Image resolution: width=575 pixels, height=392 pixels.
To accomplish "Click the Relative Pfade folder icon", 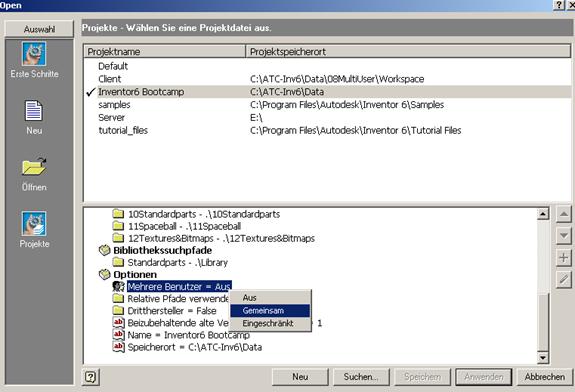I will (118, 298).
